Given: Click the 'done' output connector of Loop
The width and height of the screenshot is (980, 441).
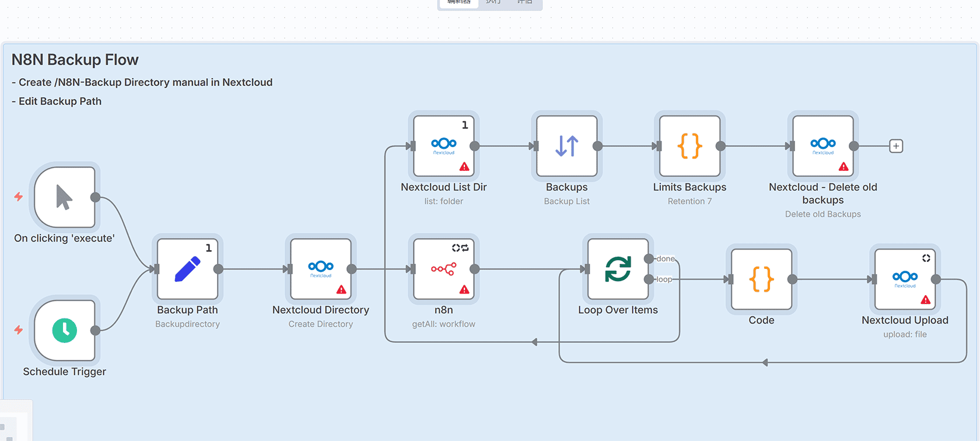Looking at the screenshot, I should [649, 259].
